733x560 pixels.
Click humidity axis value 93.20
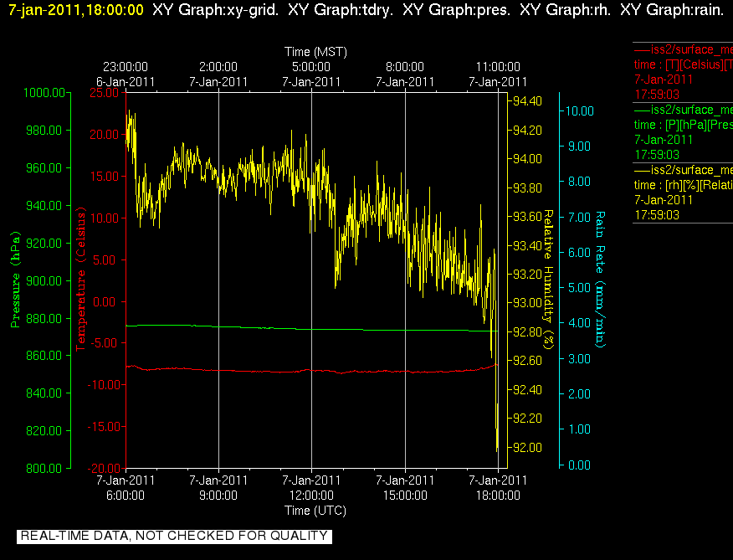(528, 275)
